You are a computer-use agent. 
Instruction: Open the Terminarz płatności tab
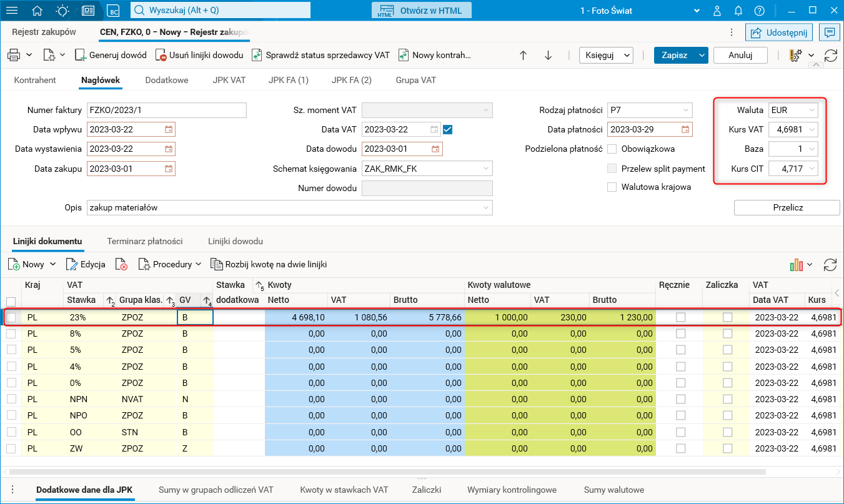point(145,241)
